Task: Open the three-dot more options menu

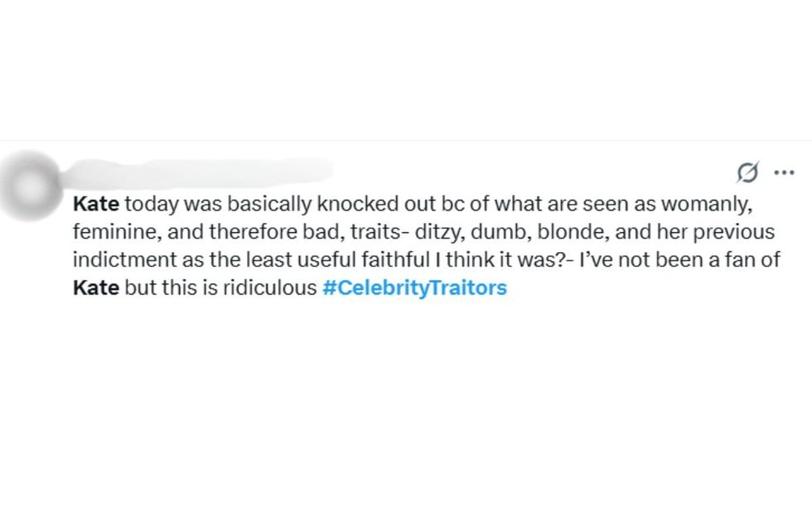Action: pyautogui.click(x=783, y=172)
